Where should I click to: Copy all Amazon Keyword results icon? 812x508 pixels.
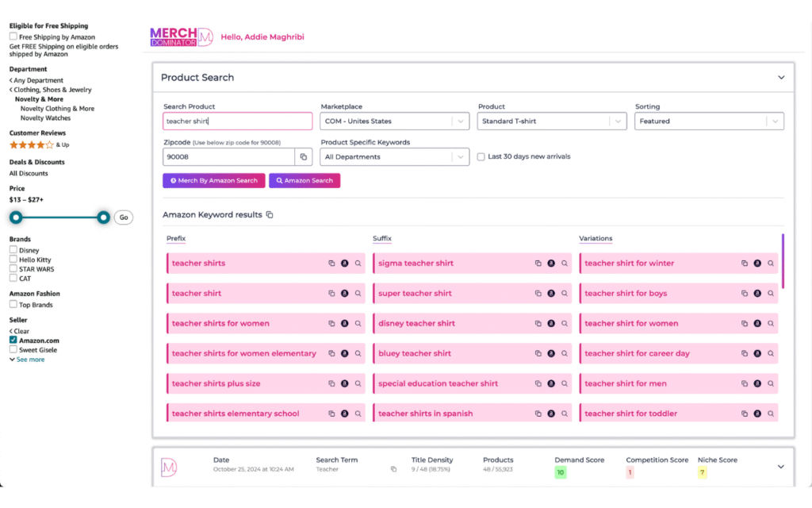(x=270, y=214)
